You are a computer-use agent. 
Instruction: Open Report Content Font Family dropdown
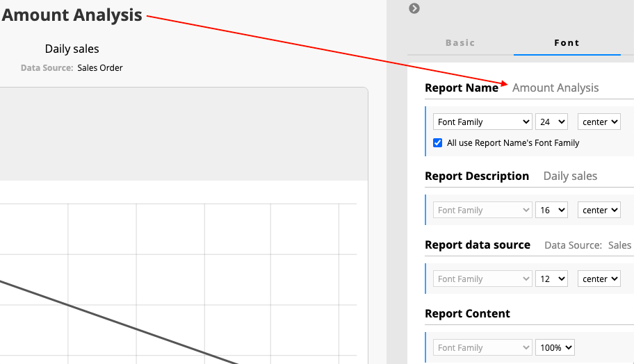coord(482,347)
